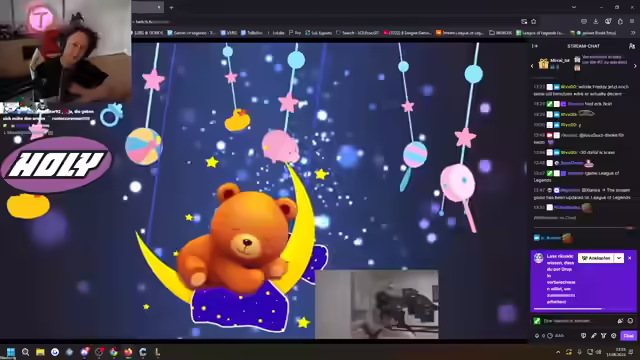The width and height of the screenshot is (640, 360).
Task: Open the 'LoL Esports' bookmark
Action: (318, 33)
